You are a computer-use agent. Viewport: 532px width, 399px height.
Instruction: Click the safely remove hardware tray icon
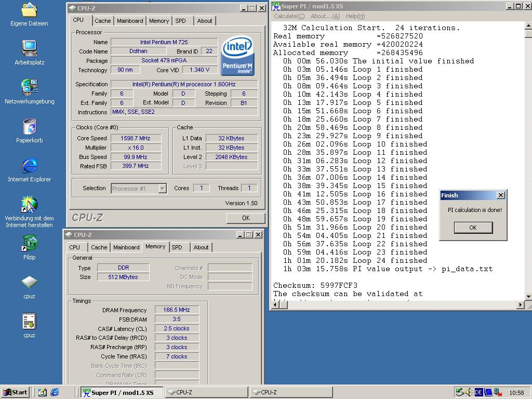coord(459,393)
